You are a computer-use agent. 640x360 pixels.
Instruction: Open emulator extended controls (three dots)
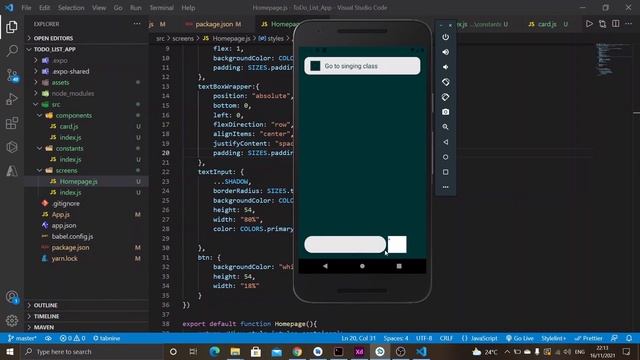click(446, 187)
